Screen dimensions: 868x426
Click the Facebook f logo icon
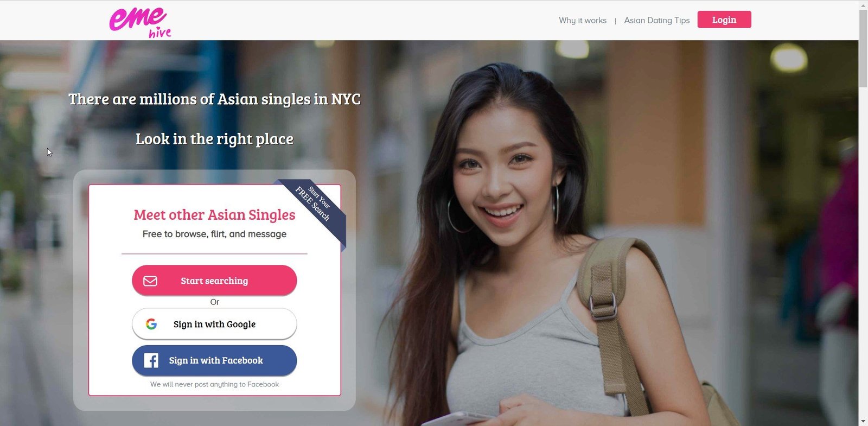coord(151,360)
